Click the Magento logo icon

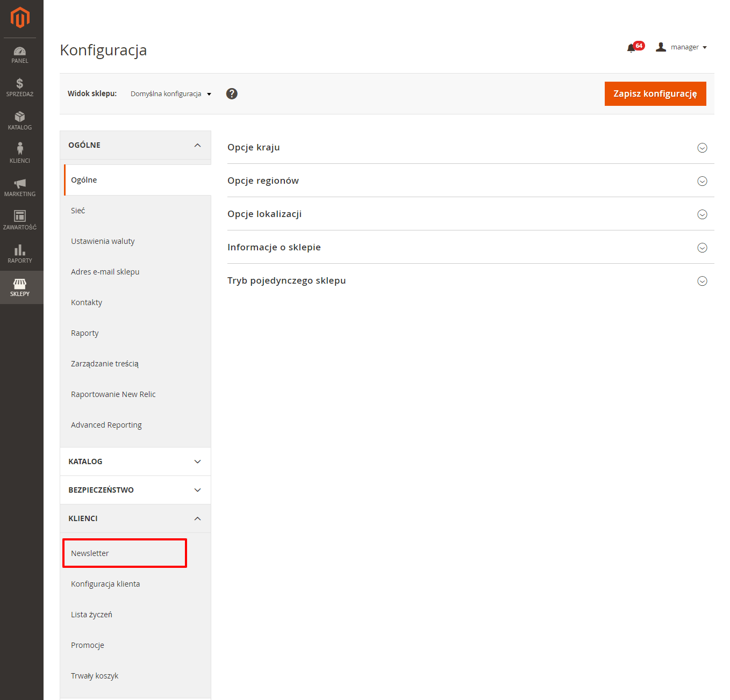(x=20, y=17)
